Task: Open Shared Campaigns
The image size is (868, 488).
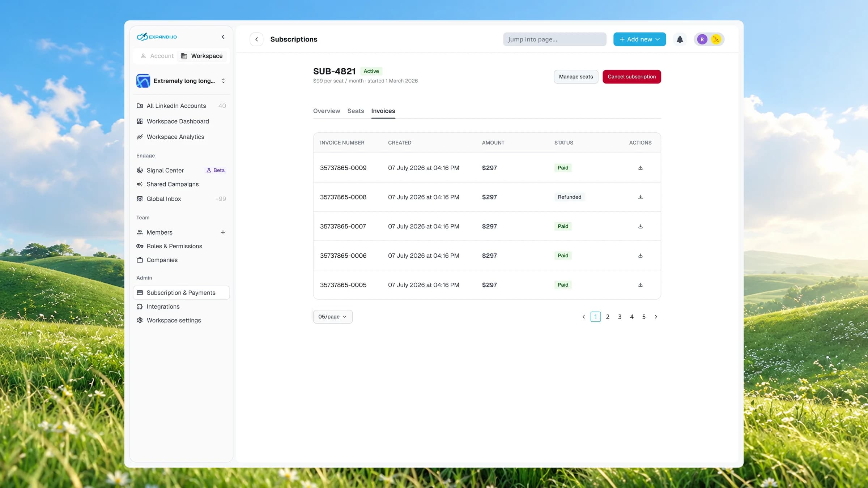Action: 181,184
